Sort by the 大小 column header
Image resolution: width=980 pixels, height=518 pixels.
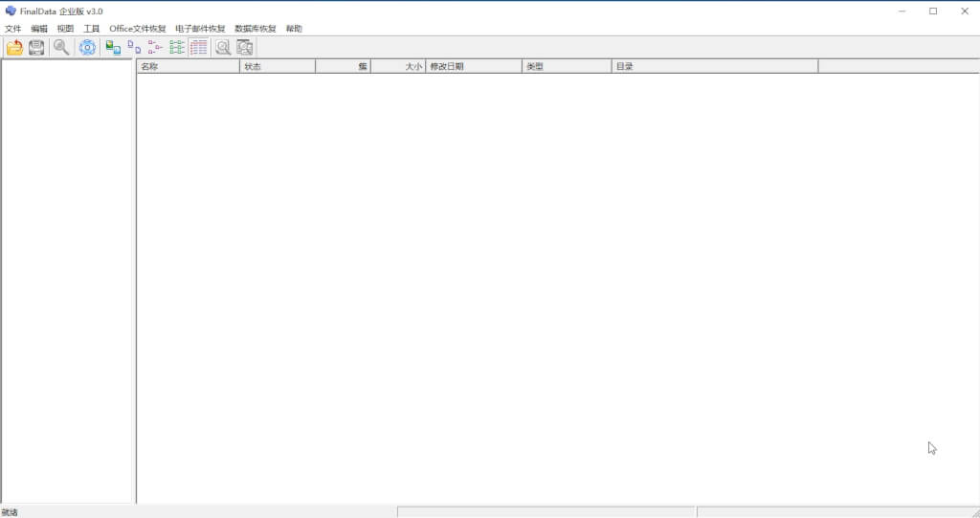(x=398, y=66)
